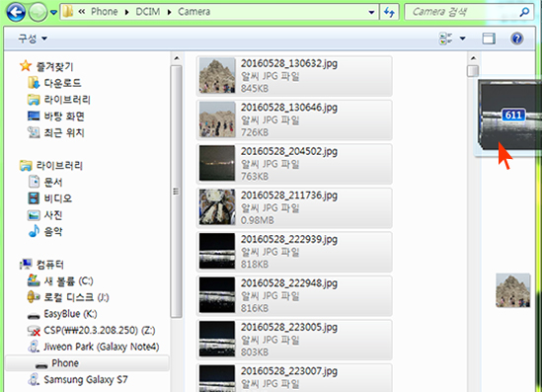Click the computer icon beside 컴퓨터
Screen dimensions: 542x392
26,265
